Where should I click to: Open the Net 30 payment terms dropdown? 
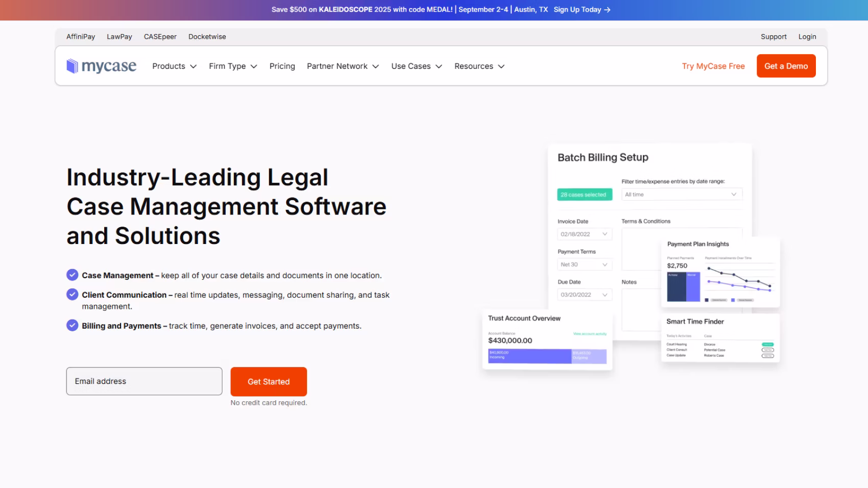point(585,264)
